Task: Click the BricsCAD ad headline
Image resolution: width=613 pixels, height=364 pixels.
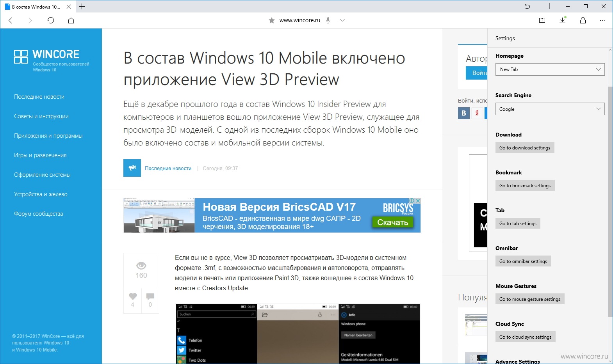Action: 279,207
